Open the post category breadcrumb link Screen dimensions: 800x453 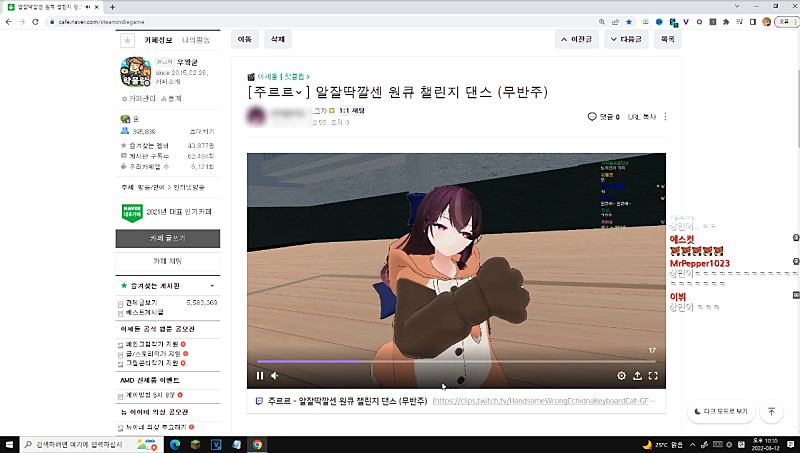tap(283, 77)
